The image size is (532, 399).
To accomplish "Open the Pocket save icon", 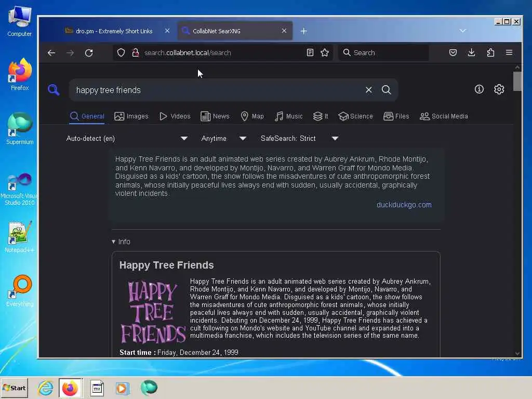I will tap(453, 52).
